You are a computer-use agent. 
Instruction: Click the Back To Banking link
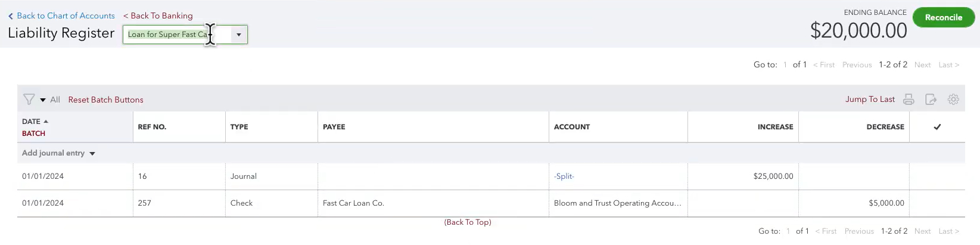click(x=158, y=15)
